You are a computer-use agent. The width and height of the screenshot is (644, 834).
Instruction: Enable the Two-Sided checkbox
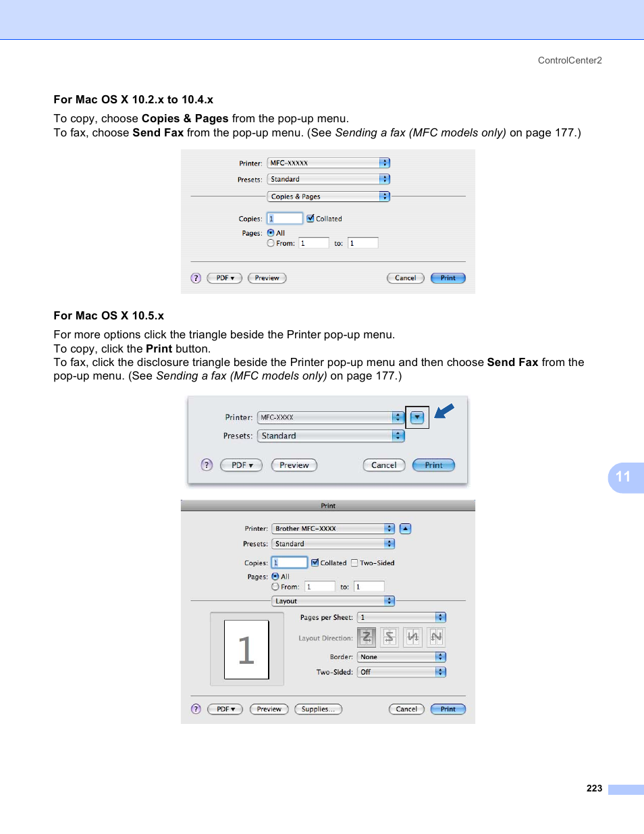coord(354,563)
